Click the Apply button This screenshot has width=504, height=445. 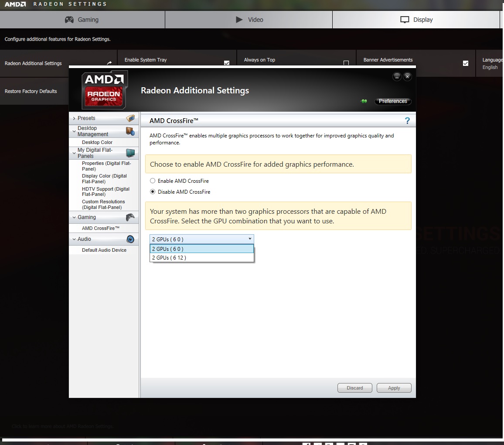394,388
